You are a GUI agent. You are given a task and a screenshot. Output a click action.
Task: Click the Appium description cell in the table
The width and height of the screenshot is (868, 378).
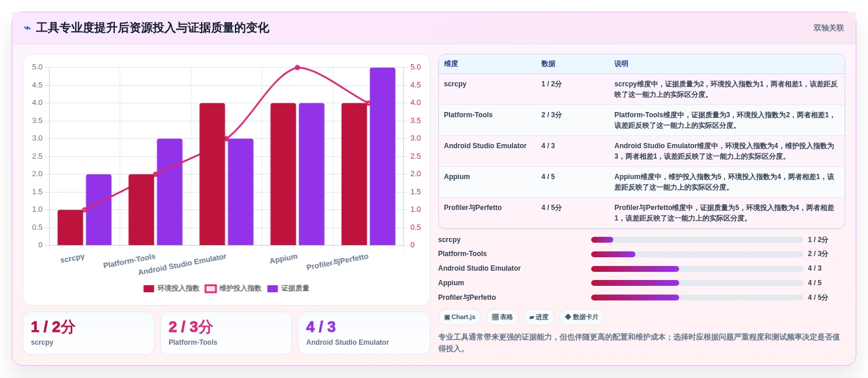(726, 182)
